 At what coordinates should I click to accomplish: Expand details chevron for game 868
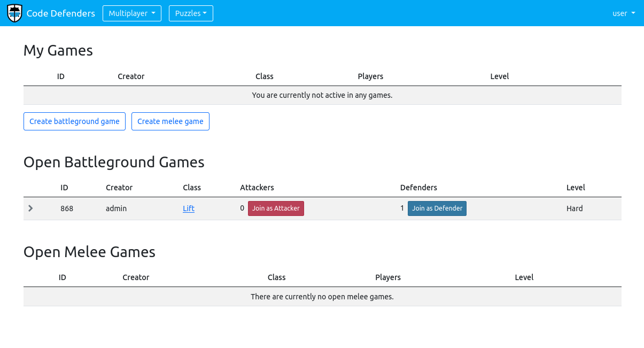pyautogui.click(x=30, y=208)
